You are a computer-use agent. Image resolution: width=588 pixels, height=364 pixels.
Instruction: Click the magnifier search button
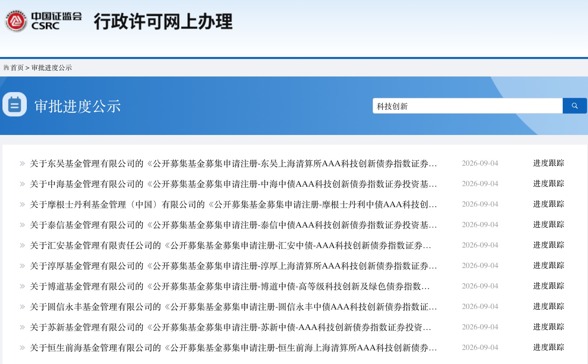pyautogui.click(x=575, y=106)
